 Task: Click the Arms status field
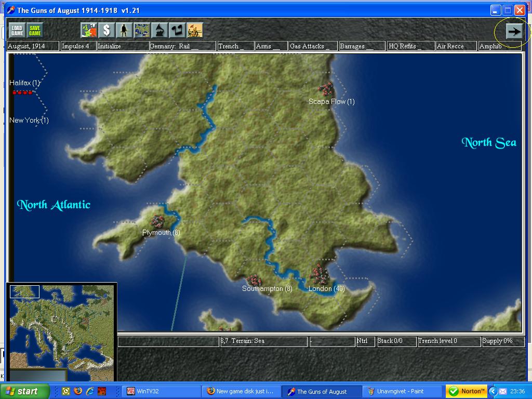click(271, 46)
